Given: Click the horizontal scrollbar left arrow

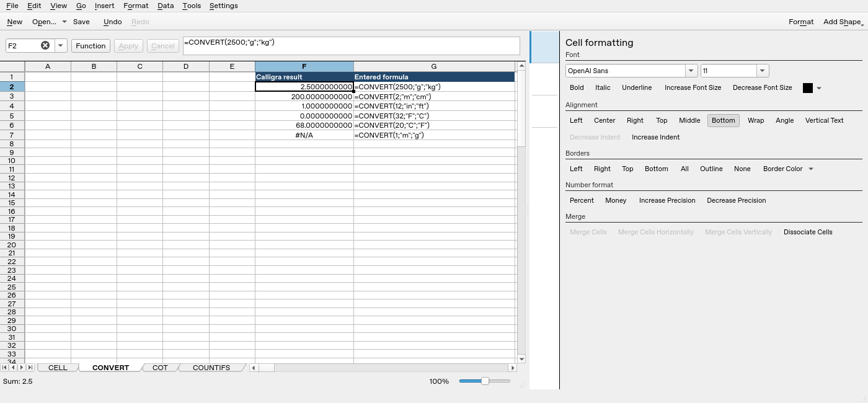Looking at the screenshot, I should (254, 368).
